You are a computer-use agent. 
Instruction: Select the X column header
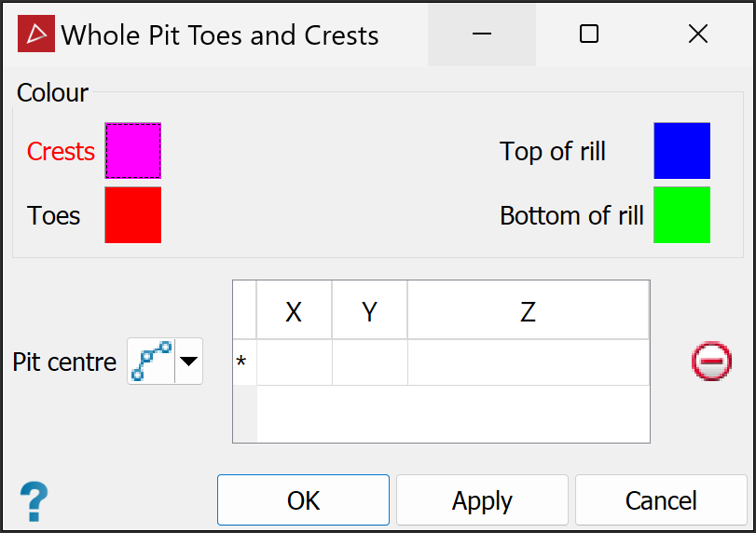294,312
